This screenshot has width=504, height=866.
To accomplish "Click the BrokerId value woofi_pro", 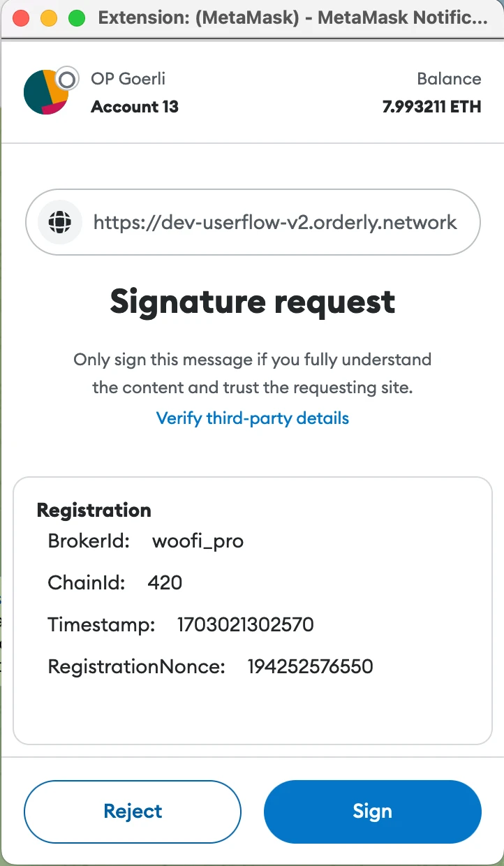I will 198,541.
